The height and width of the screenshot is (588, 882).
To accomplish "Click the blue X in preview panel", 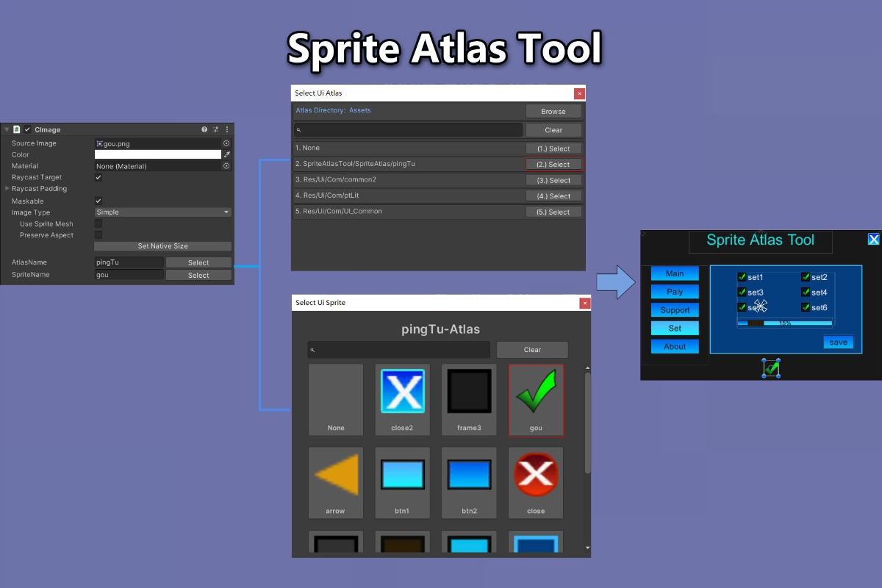I will pyautogui.click(x=873, y=240).
